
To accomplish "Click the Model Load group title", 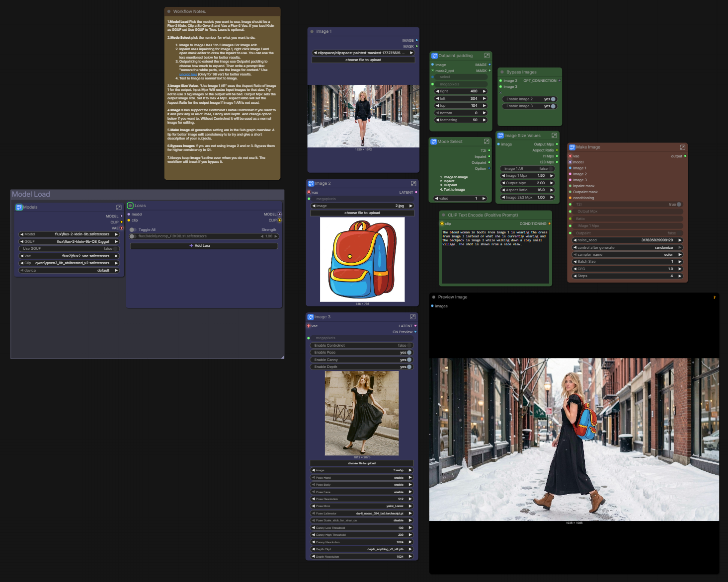I will click(31, 194).
